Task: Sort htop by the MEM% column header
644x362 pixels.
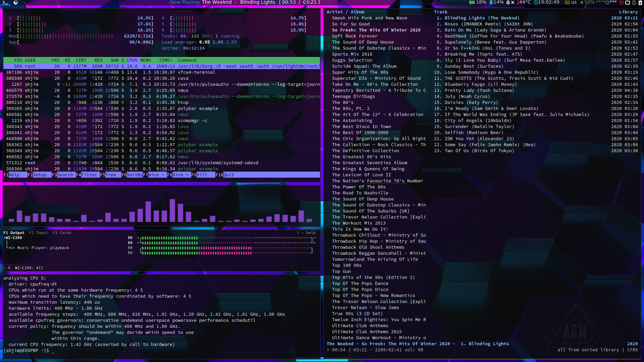Action: click(146, 60)
